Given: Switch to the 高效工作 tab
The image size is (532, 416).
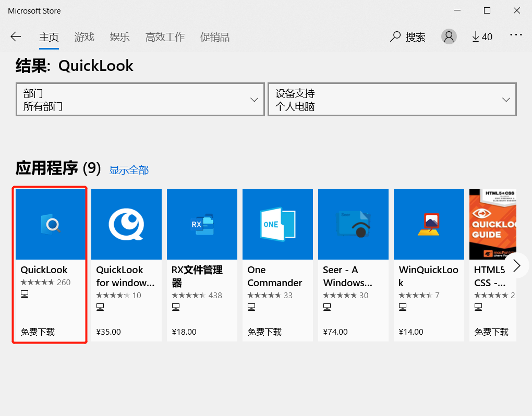Looking at the screenshot, I should tap(165, 37).
